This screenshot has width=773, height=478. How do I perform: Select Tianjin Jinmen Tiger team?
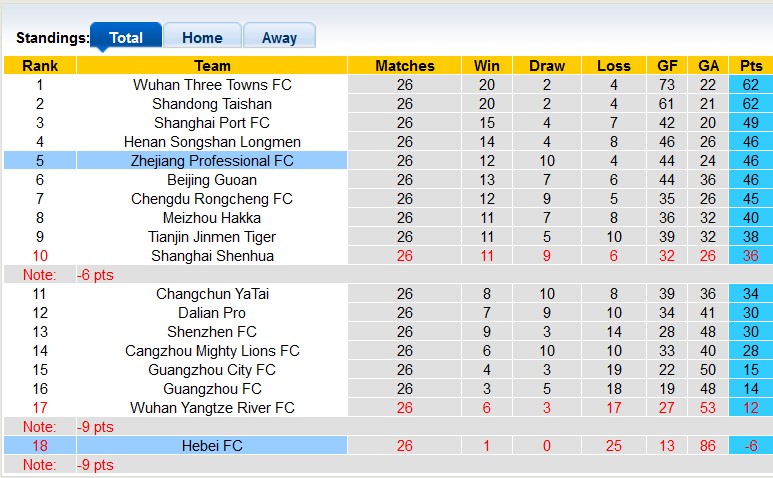pos(212,237)
